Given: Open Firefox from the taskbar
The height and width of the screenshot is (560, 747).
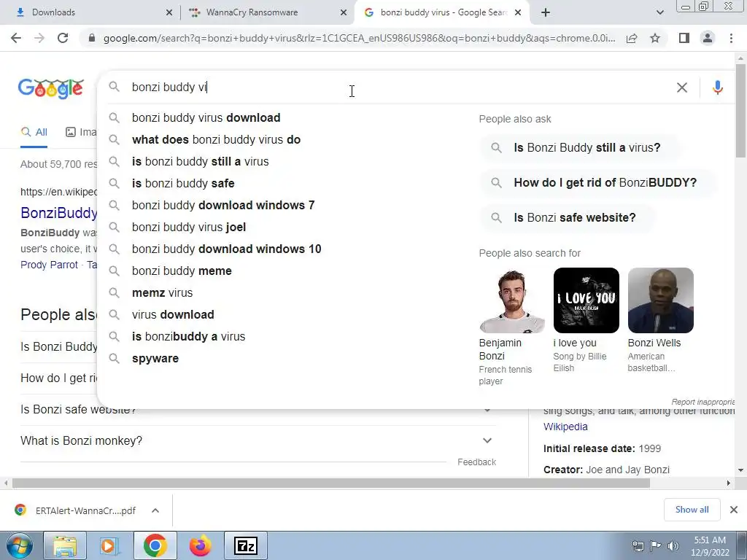Looking at the screenshot, I should (200, 545).
